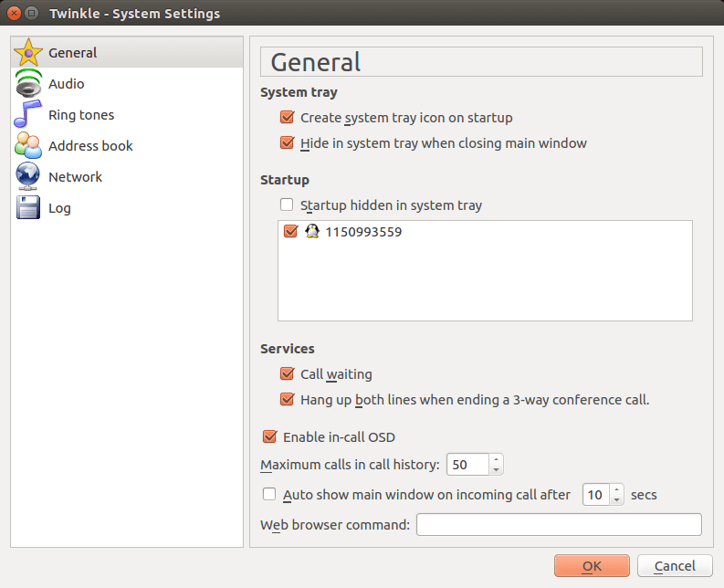Open the Log floppy disk icon
This screenshot has width=724, height=588.
coord(28,207)
